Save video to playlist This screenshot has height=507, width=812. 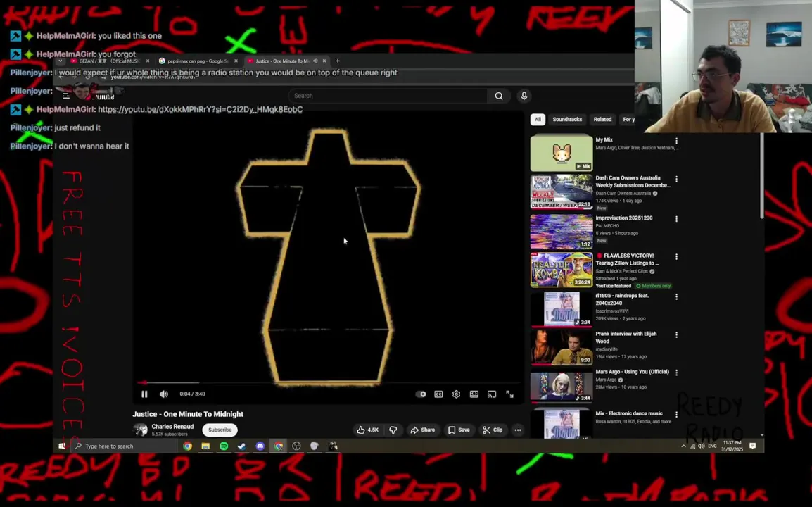pyautogui.click(x=459, y=430)
